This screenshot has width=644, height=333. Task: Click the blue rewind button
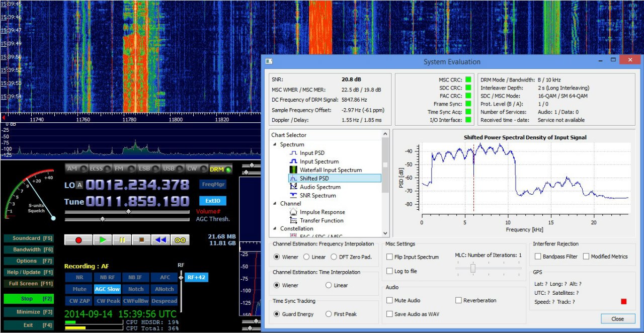click(160, 240)
